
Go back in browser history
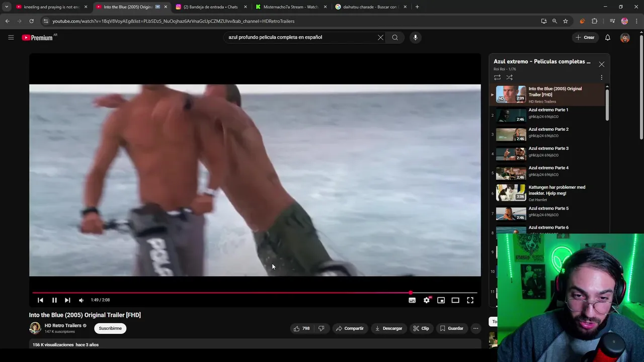7,21
